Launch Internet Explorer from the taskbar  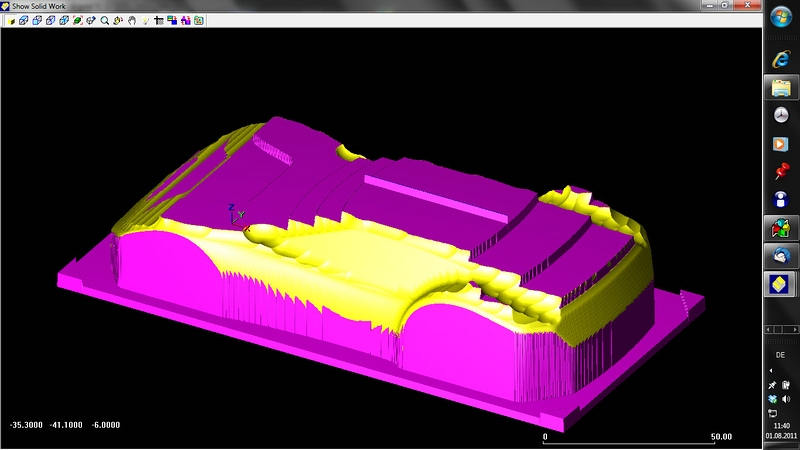click(x=781, y=59)
